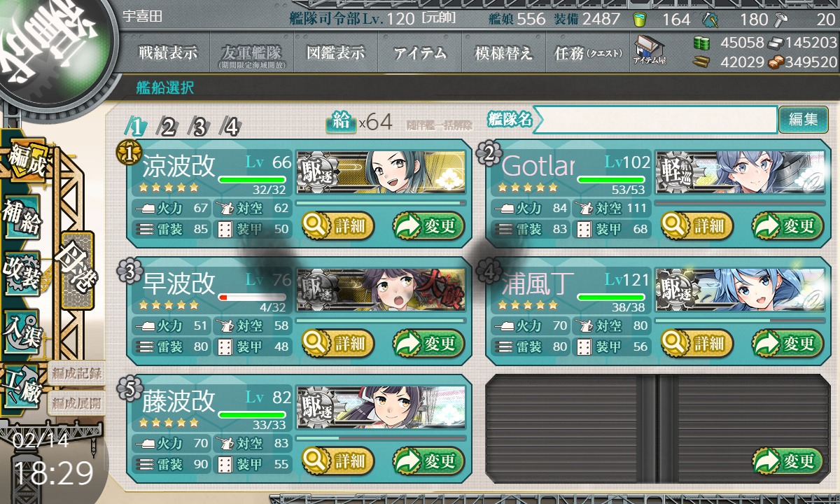Open the アイテム menu item
The image size is (840, 504).
tap(420, 53)
